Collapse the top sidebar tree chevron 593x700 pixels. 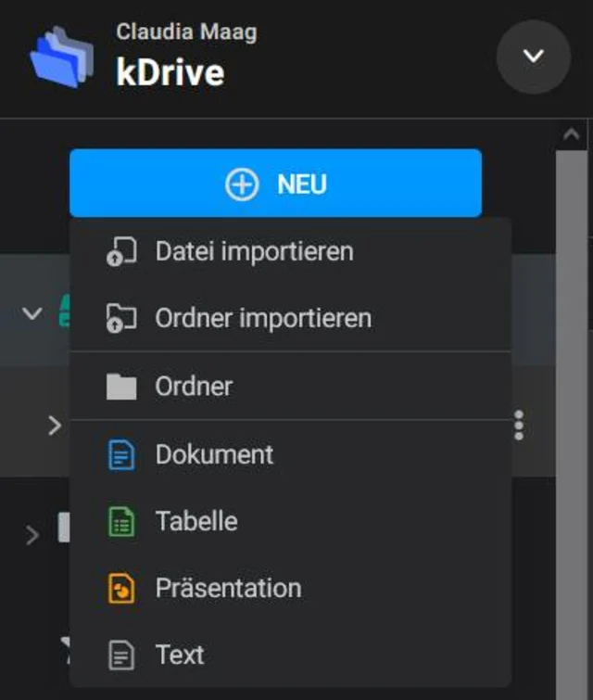pos(32,313)
